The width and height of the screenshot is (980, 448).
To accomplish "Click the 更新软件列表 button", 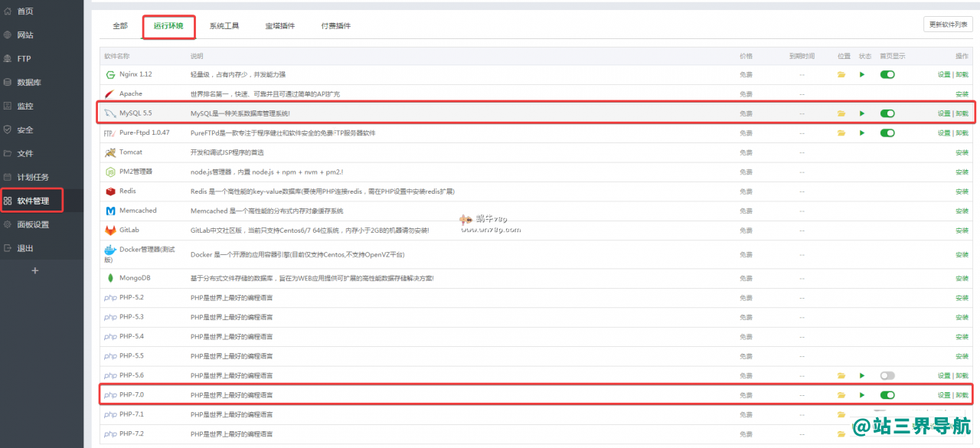I will click(948, 25).
